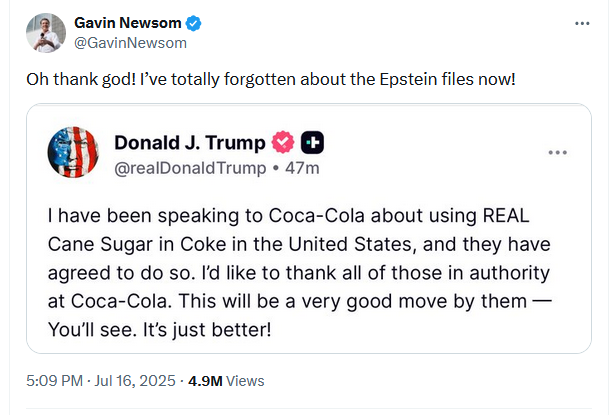Click Donald J. Trump's flag avatar

(73, 152)
